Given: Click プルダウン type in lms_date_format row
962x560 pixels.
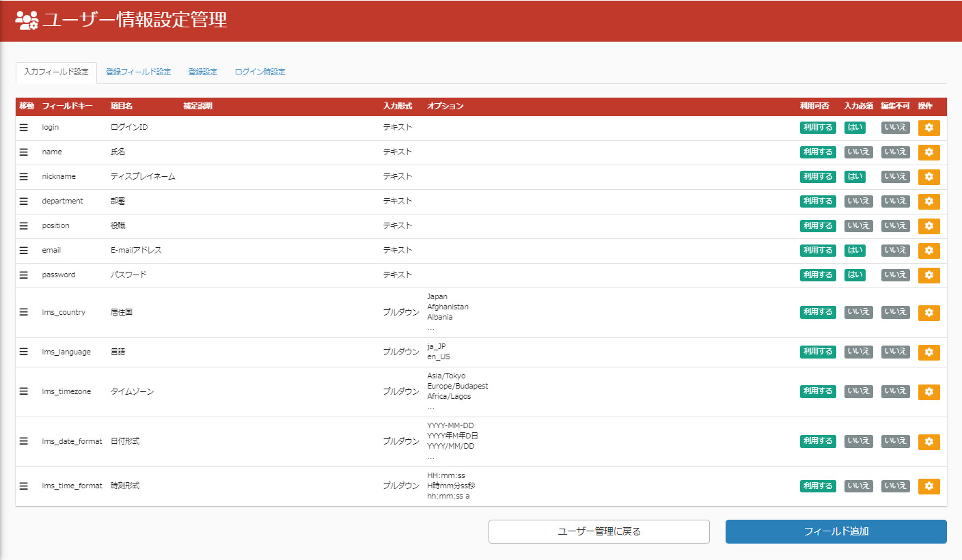Looking at the screenshot, I should tap(400, 442).
